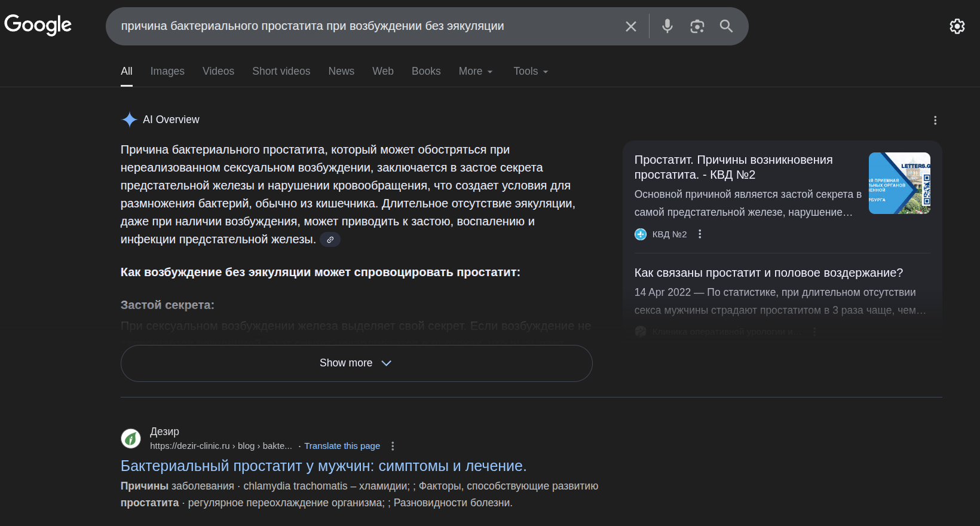The width and height of the screenshot is (980, 526).
Task: Open AI Overview three-dot options menu
Action: click(935, 120)
